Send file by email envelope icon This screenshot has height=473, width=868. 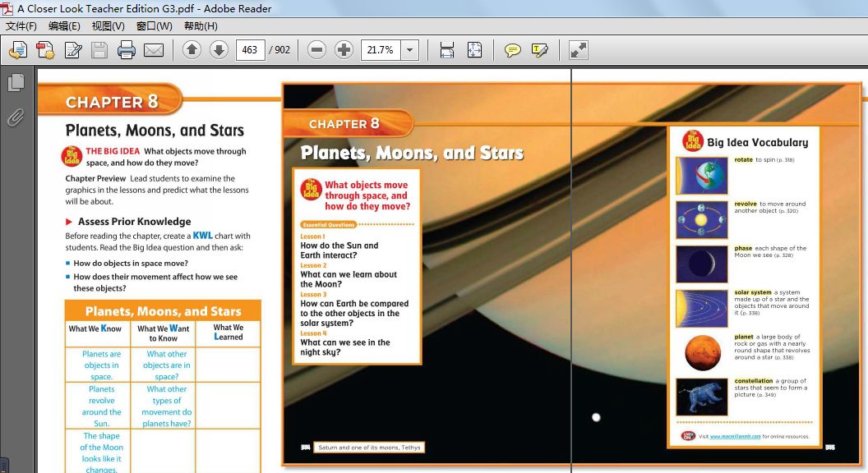[x=154, y=50]
